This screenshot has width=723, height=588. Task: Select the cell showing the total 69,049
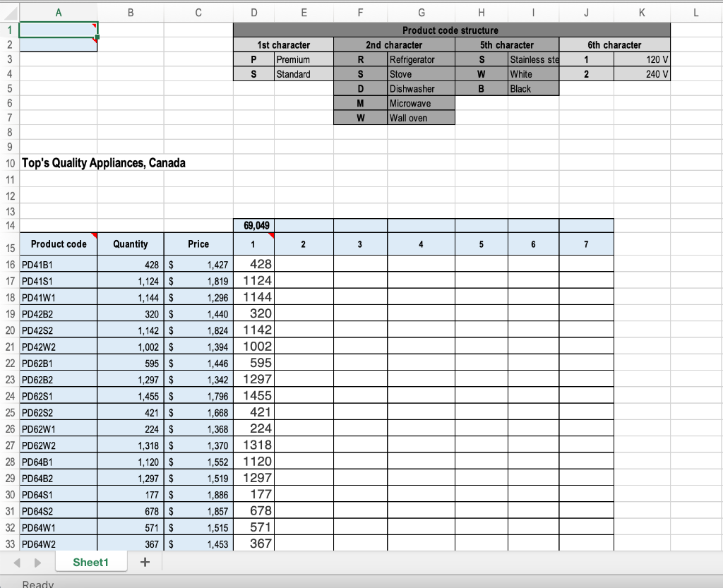click(x=253, y=224)
